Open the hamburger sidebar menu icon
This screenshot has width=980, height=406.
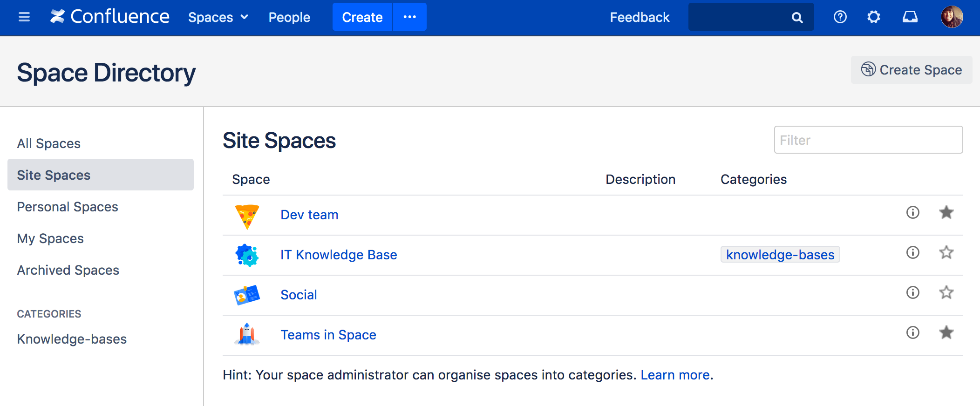[x=24, y=17]
